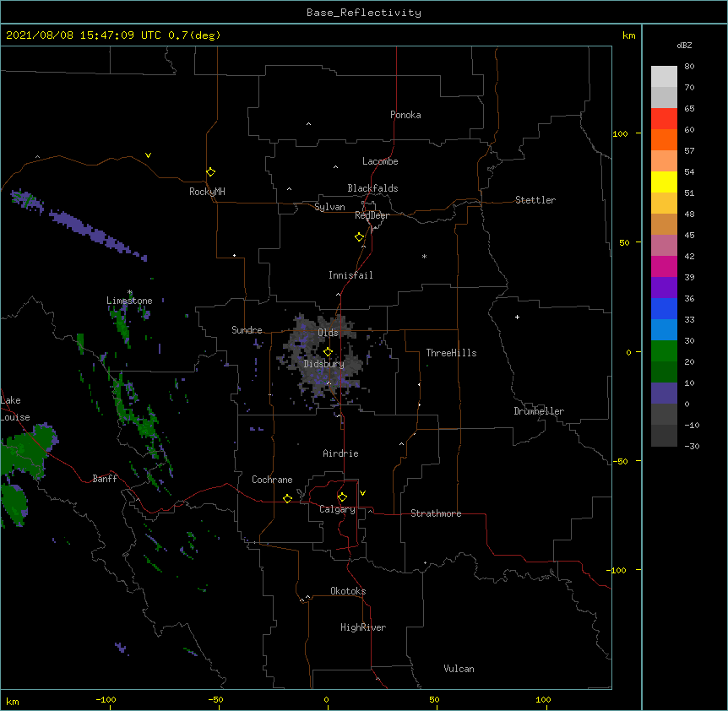
Task: Click the Blackfalds city label
Action: (372, 188)
